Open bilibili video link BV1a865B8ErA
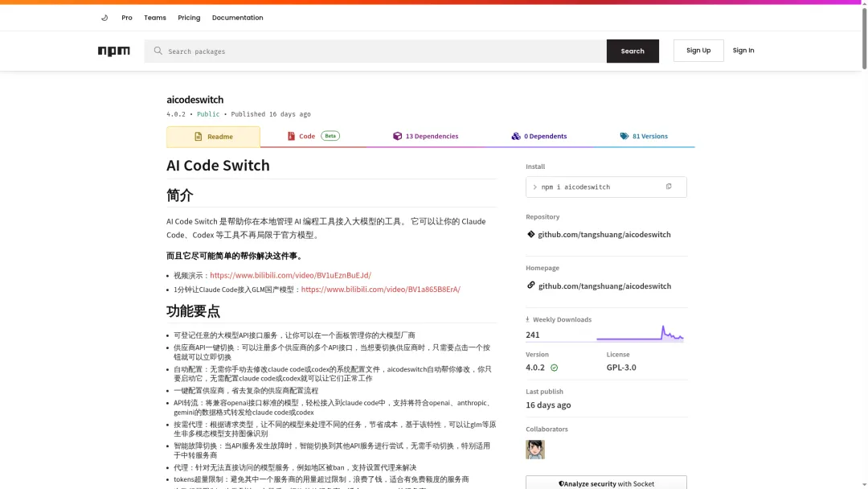Image resolution: width=868 pixels, height=489 pixels. 380,289
